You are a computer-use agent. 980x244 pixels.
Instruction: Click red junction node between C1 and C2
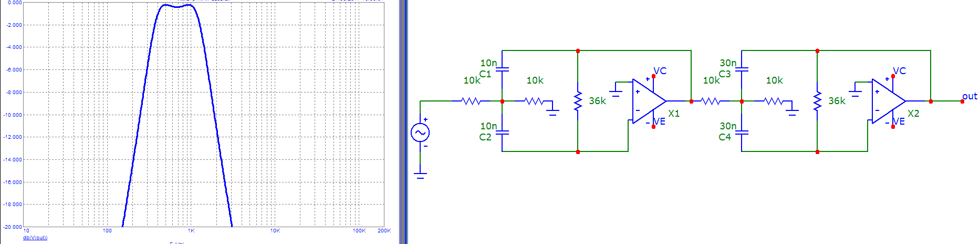(502, 101)
